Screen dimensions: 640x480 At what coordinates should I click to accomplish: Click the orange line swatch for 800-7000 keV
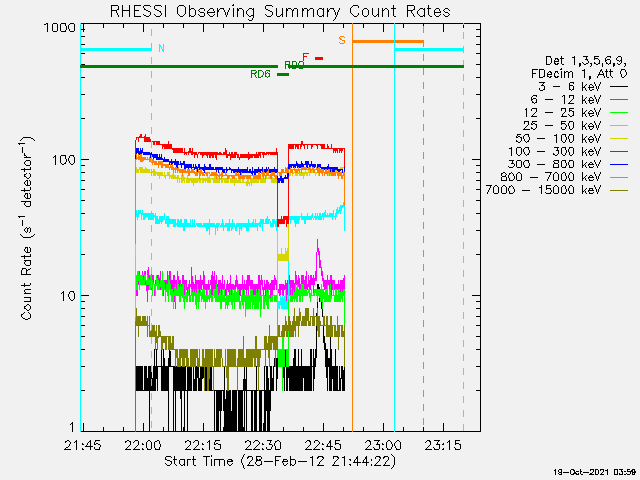coord(619,178)
